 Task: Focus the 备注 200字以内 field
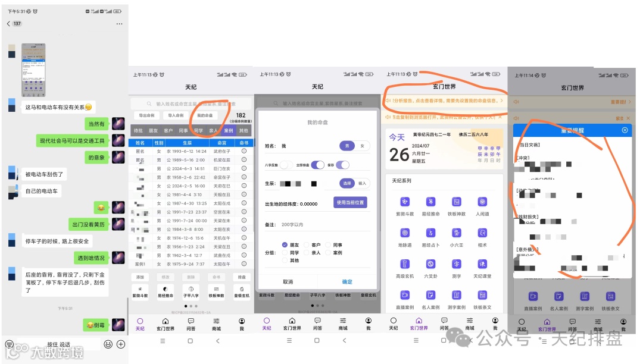point(317,225)
